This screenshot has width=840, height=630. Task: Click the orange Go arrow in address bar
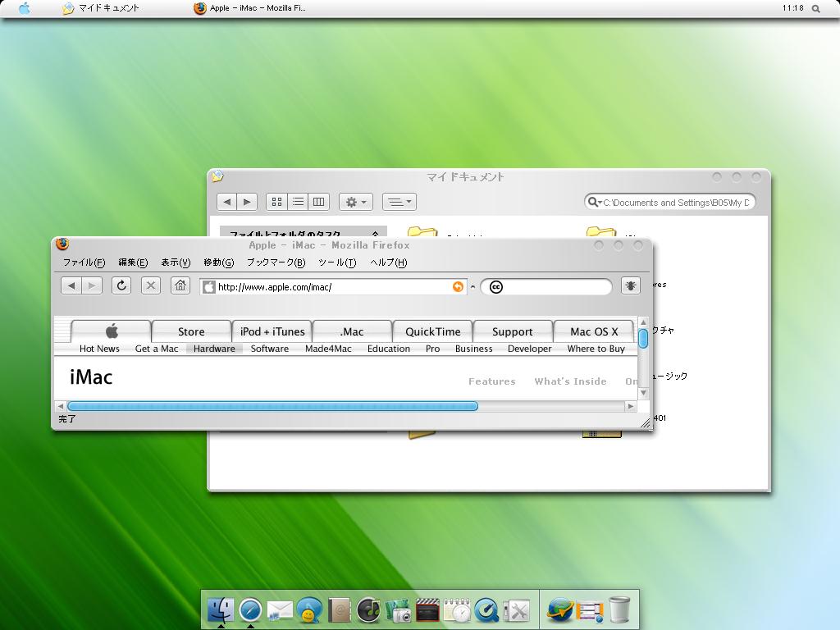pos(458,286)
